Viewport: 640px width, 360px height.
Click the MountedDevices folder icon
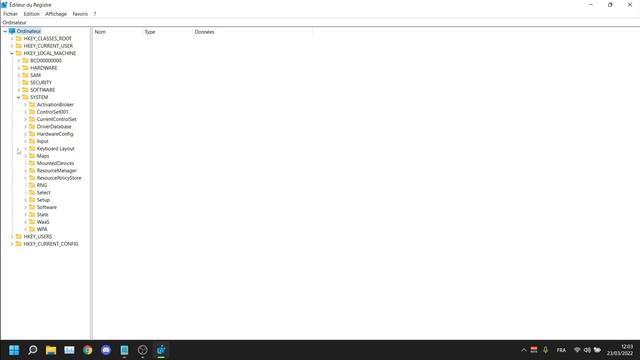tap(32, 163)
